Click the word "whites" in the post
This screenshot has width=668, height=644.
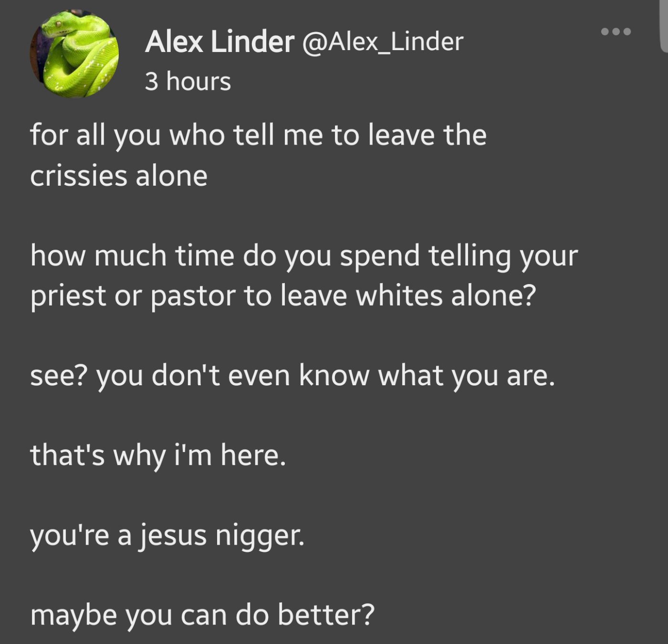[x=399, y=296]
